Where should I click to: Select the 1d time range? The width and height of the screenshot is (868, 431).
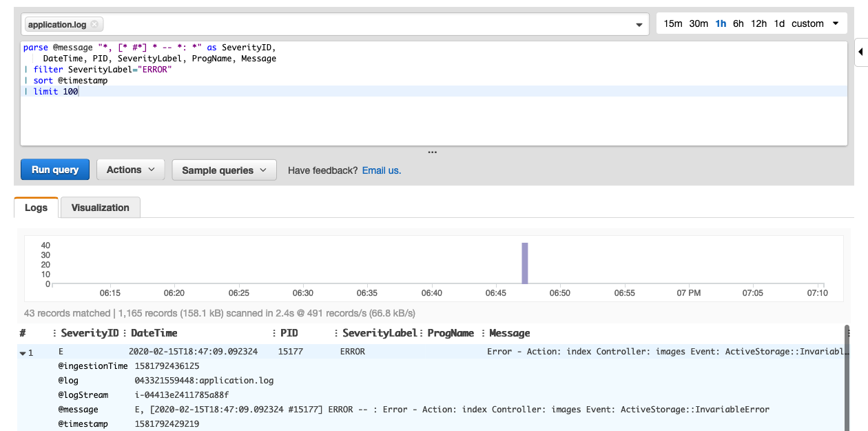click(779, 23)
